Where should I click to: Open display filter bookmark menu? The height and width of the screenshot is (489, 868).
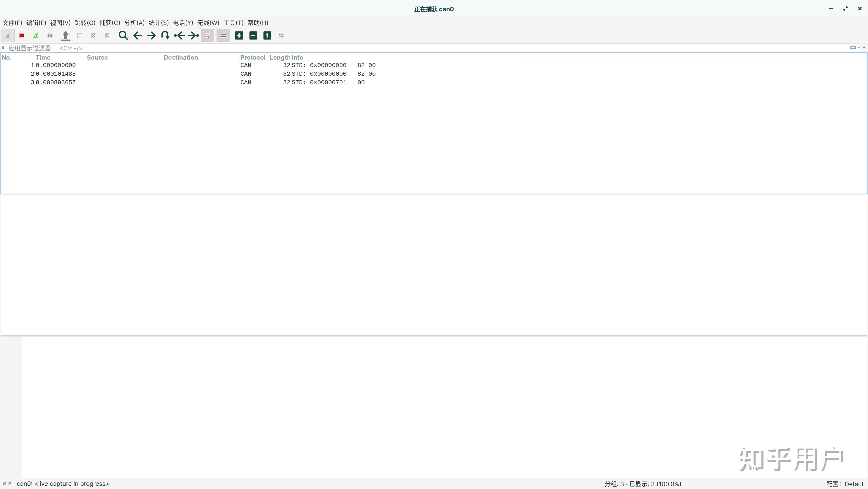click(3, 48)
